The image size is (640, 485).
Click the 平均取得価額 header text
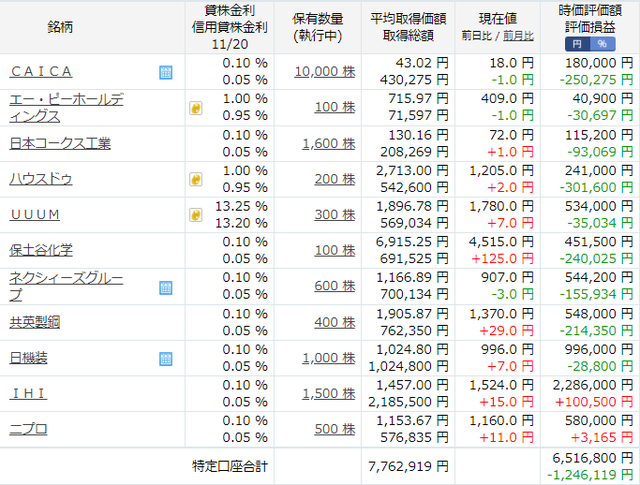408,19
